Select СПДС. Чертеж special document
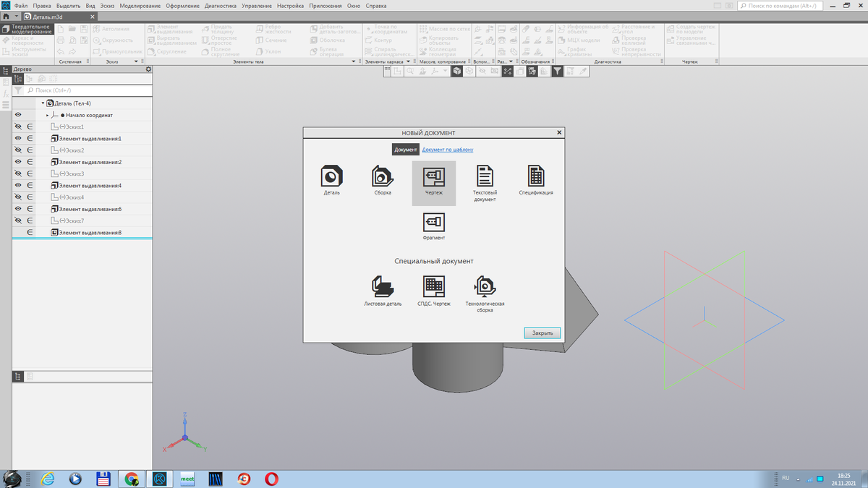This screenshot has width=868, height=488. (x=434, y=291)
